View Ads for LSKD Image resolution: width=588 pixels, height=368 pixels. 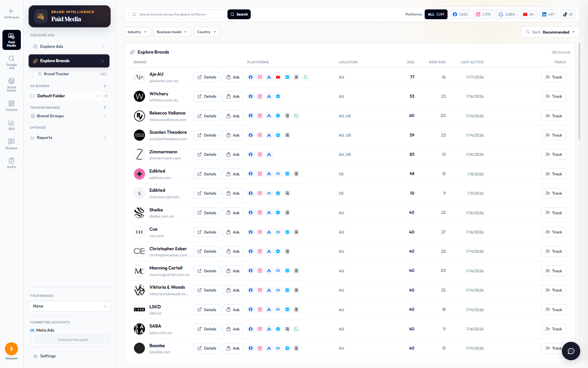pos(233,310)
